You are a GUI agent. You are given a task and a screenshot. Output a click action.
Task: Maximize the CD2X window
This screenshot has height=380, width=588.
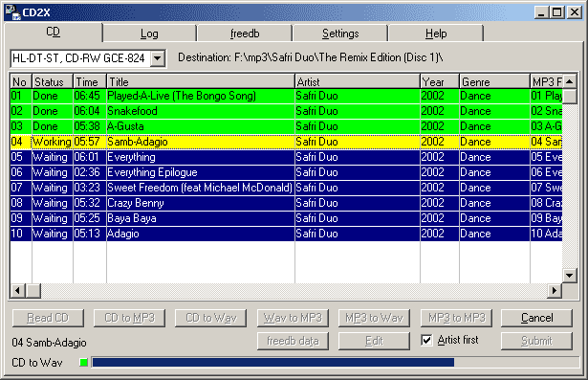click(x=556, y=12)
